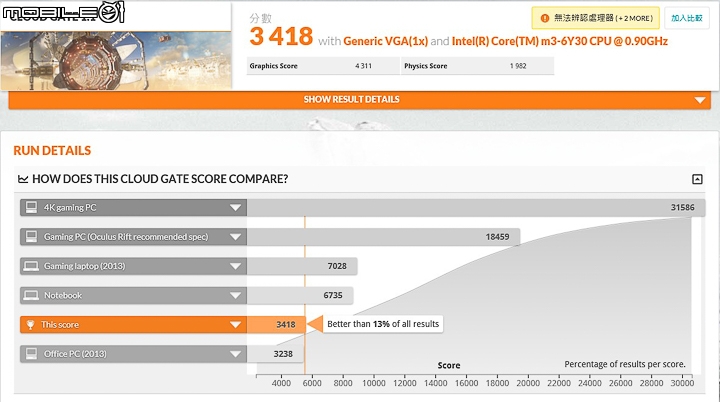Collapse the score comparison section box icon
Screen dimensions: 720x402
click(697, 179)
